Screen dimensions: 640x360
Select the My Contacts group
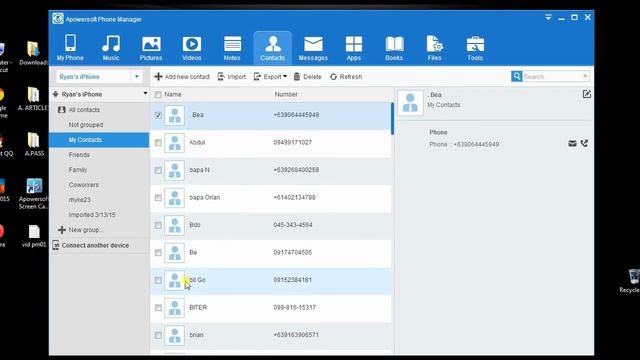(99, 140)
